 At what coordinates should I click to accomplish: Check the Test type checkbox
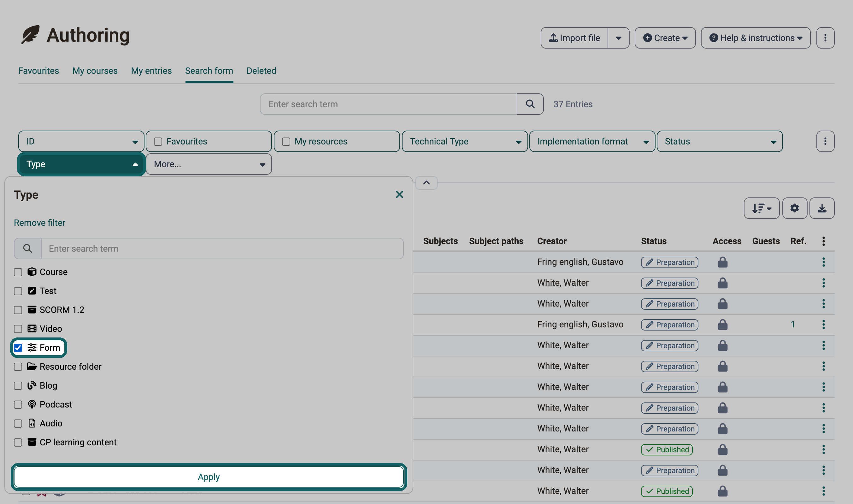(x=18, y=291)
